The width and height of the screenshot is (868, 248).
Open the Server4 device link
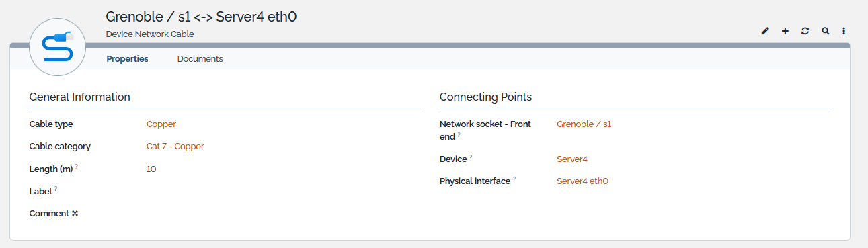point(572,159)
